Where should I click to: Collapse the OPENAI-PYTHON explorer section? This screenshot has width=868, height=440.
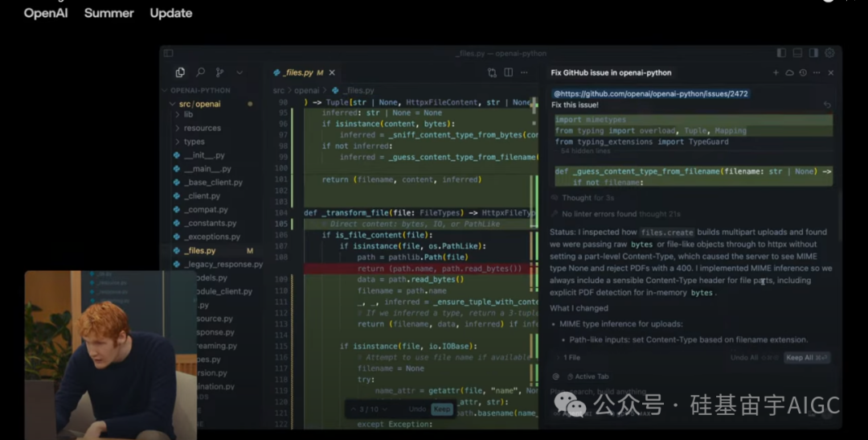197,90
